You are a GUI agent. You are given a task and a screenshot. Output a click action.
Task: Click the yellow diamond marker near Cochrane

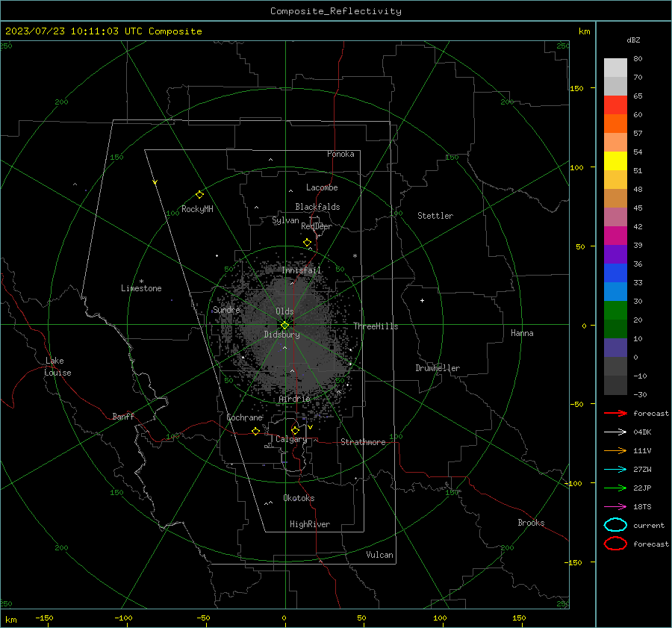(256, 432)
